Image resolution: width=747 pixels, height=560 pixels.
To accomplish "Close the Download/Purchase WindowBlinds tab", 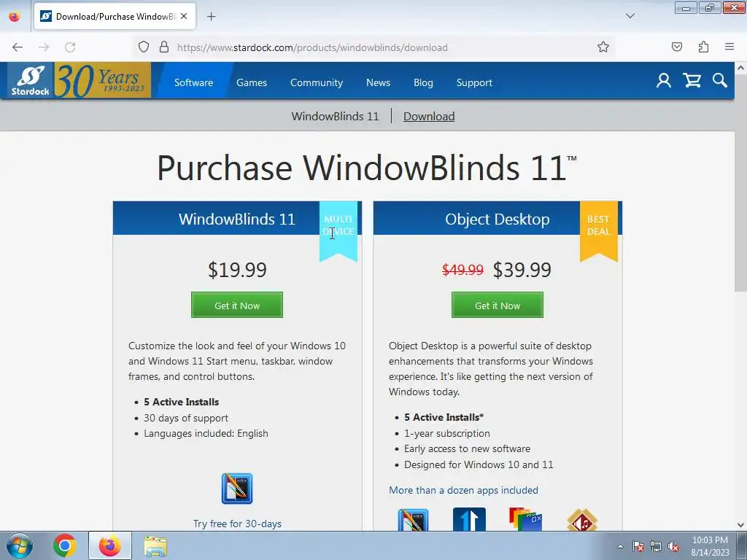I will coord(184,16).
